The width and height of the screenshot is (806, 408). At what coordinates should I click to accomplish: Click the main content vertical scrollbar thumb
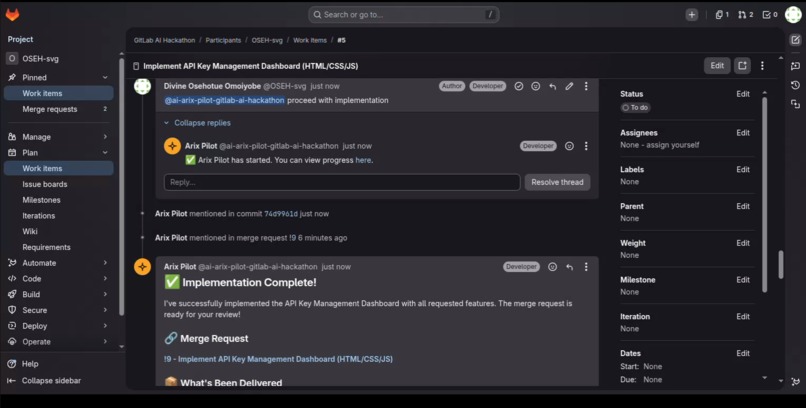tap(781, 265)
